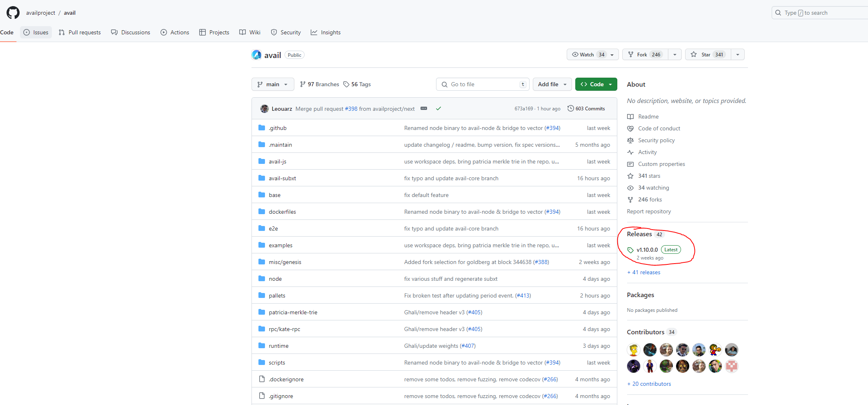Open the + 20 contributors link
Image resolution: width=868 pixels, height=405 pixels.
(649, 384)
